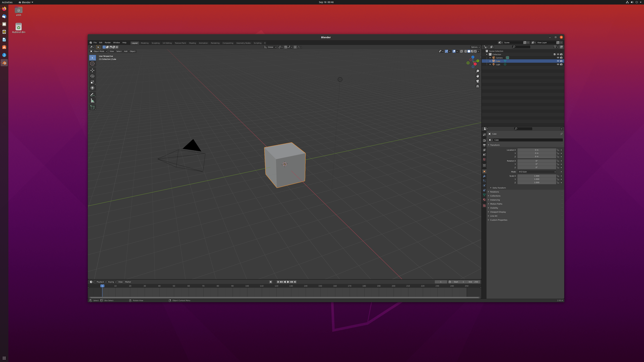Open the rotation Mode XYZ Euler dropdown
Image resolution: width=644 pixels, height=362 pixels.
(x=537, y=172)
